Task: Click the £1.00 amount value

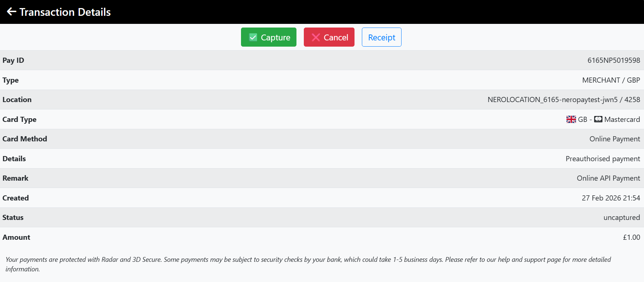Action: point(631,237)
